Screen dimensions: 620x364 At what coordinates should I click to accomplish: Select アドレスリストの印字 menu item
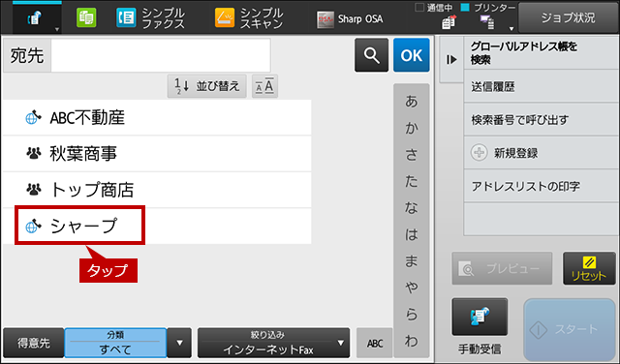pyautogui.click(x=541, y=186)
